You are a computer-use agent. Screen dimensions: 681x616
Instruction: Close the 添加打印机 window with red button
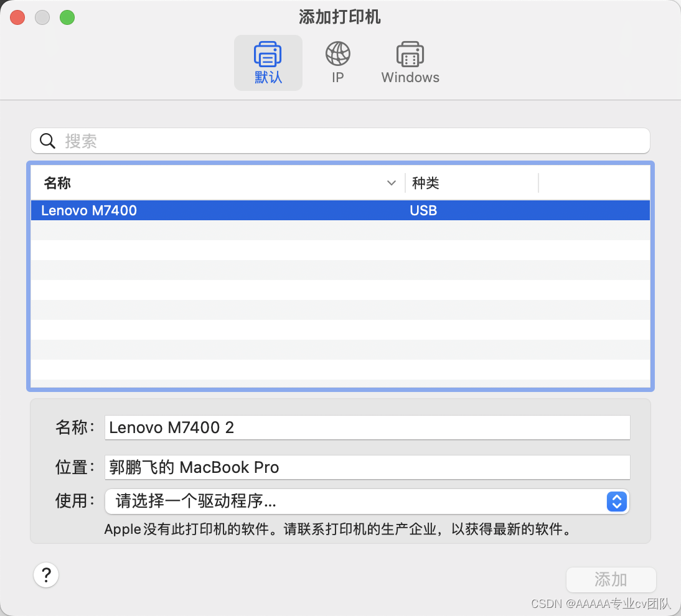(x=17, y=18)
